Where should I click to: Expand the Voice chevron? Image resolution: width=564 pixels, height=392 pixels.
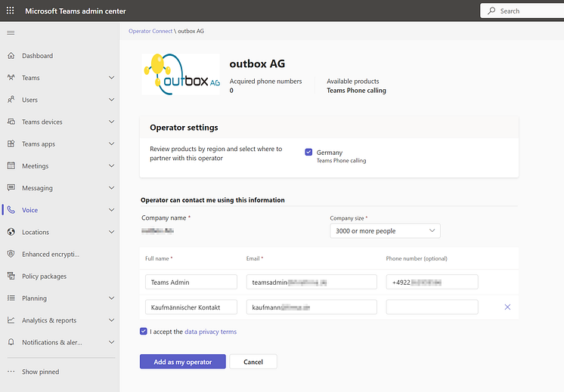(x=111, y=210)
